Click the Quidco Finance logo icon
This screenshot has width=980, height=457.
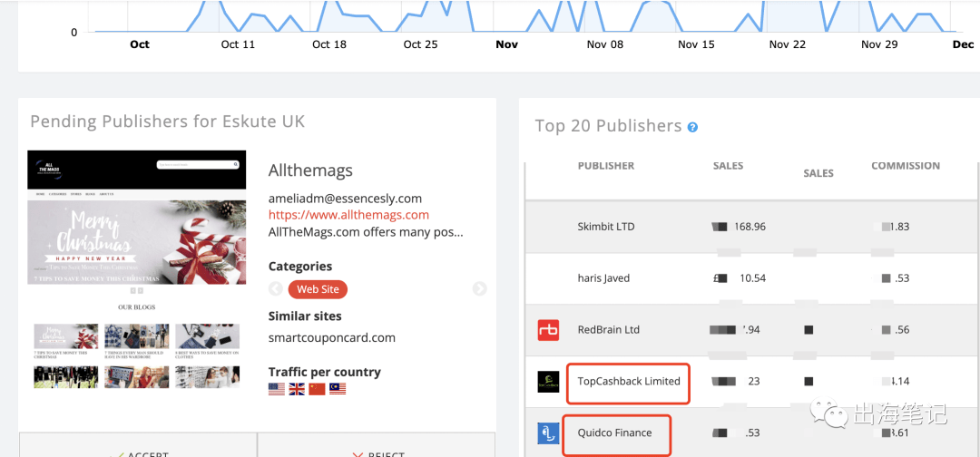[548, 433]
